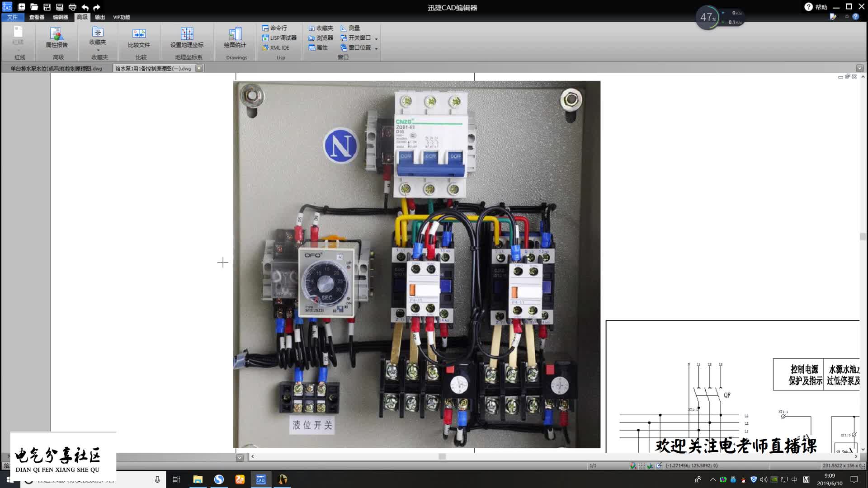Open File Explorer from the taskbar
Screen dimensions: 868x488
198,479
